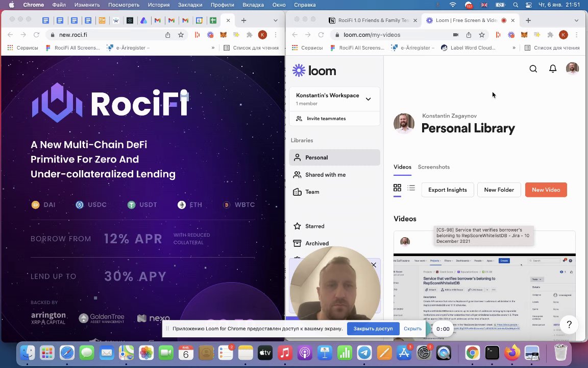Open Archived items in Loom sidebar
The width and height of the screenshot is (588, 368).
[x=334, y=243]
